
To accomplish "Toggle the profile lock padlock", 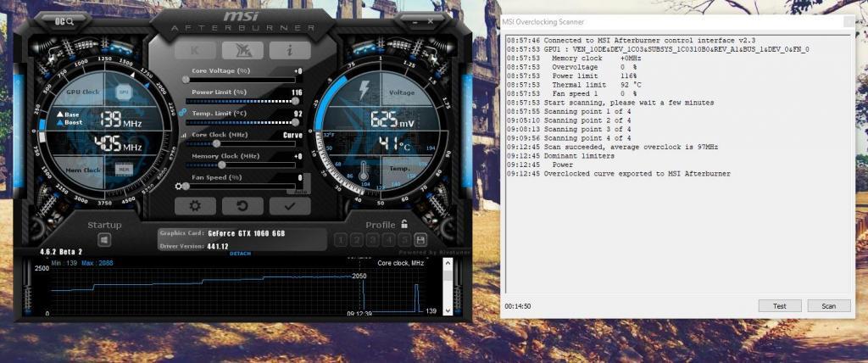I will (404, 225).
